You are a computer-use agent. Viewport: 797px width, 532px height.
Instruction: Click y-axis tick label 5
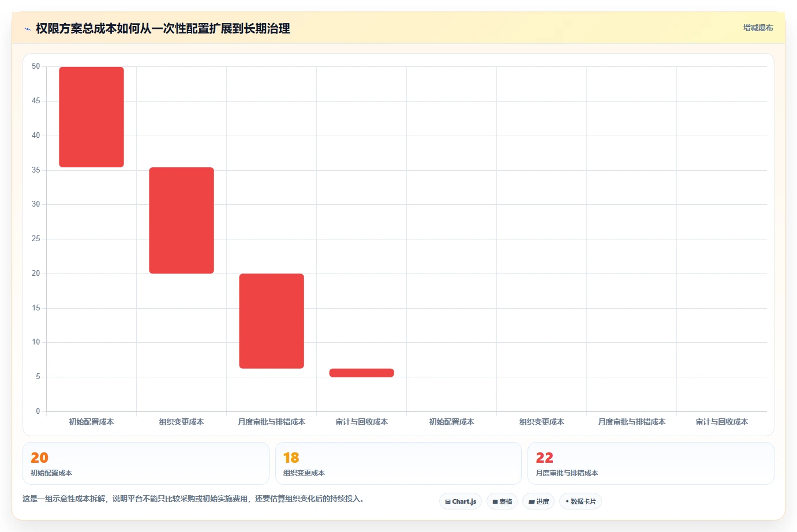(x=38, y=377)
